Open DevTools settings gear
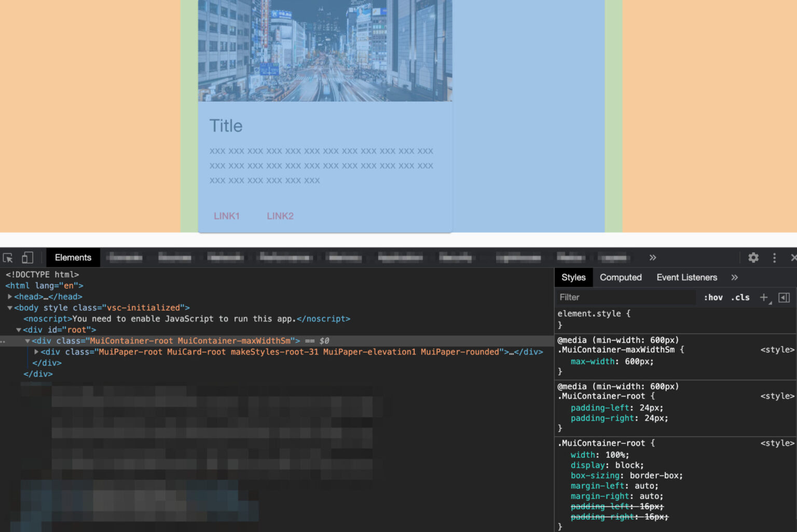The width and height of the screenshot is (797, 532). click(x=753, y=257)
